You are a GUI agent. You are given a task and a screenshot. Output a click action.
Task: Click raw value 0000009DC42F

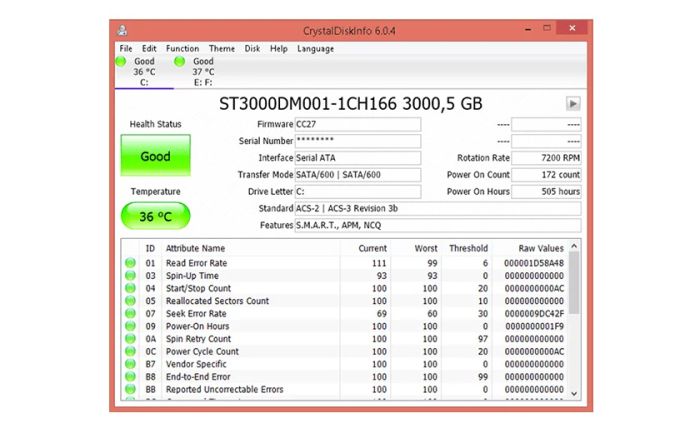point(534,313)
